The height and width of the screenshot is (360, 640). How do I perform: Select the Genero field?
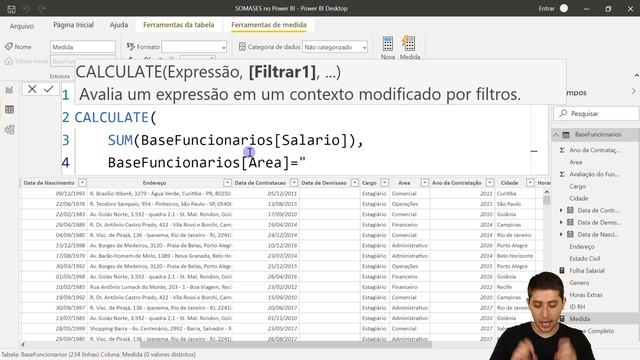pos(579,283)
